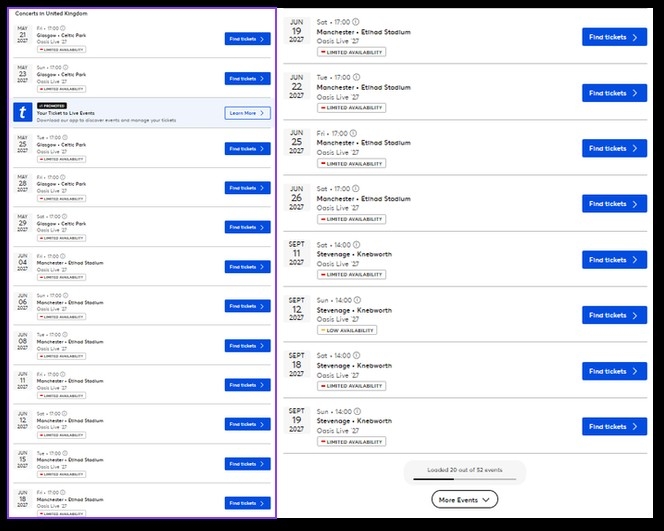Find tickets for Jun 26 Etihad Stadium

point(614,204)
